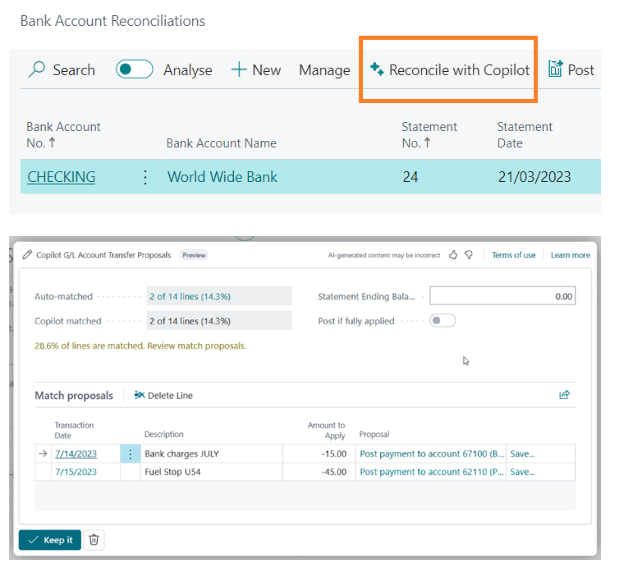Click Match proposals heading
This screenshot has height=584, width=625.
pyautogui.click(x=74, y=395)
